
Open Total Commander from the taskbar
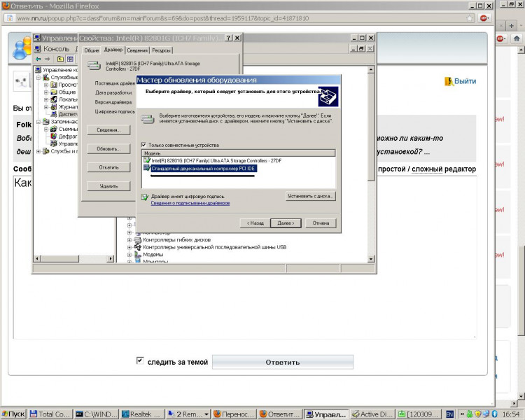(50, 414)
